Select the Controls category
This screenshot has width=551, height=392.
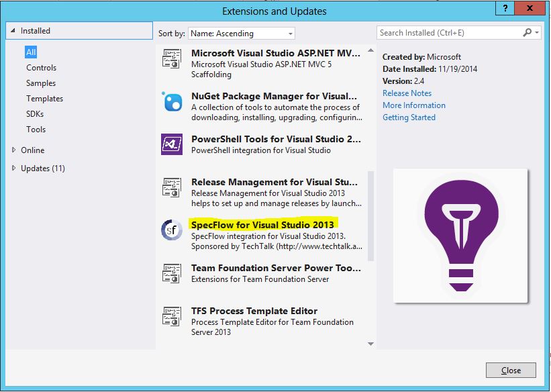[41, 68]
